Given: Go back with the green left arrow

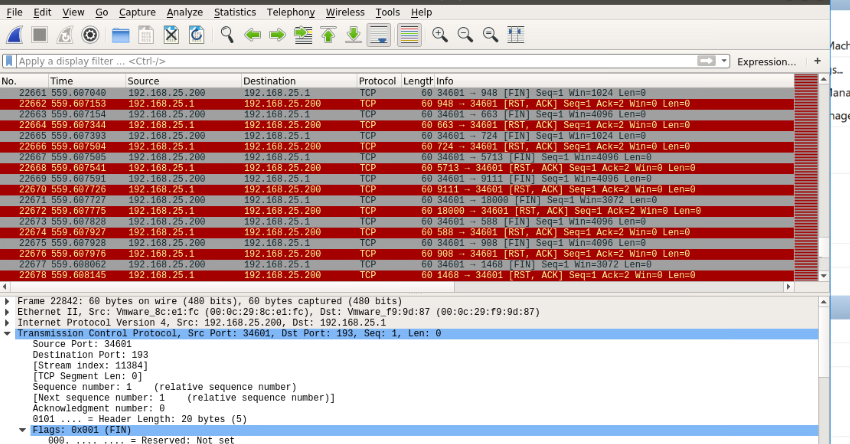Looking at the screenshot, I should pyautogui.click(x=253, y=35).
